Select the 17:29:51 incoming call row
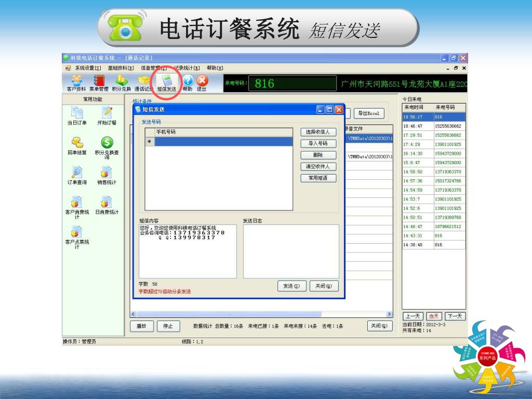The width and height of the screenshot is (532, 399). point(434,136)
